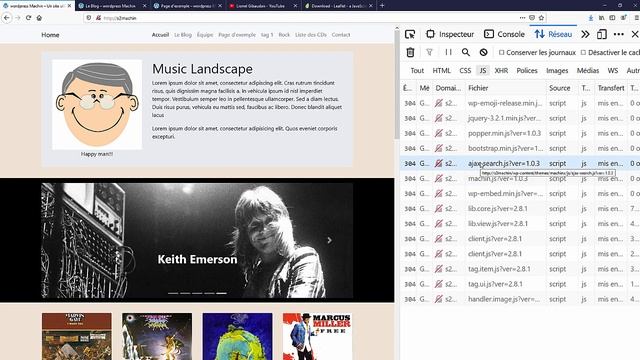
Task: Open the Library icon in the browser toolbar
Action: (x=601, y=18)
